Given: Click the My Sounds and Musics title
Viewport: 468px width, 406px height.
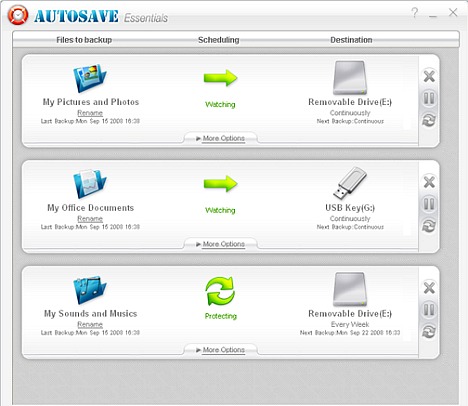Looking at the screenshot, I should pyautogui.click(x=90, y=314).
